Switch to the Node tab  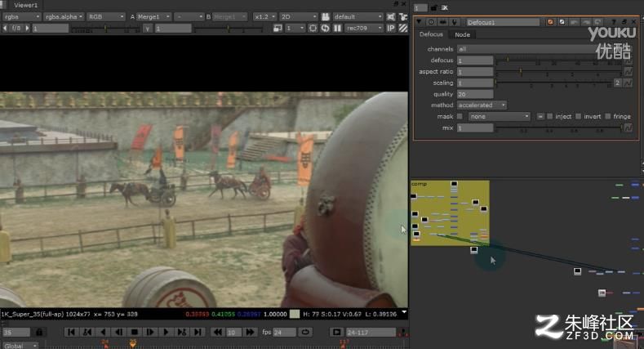(462, 35)
